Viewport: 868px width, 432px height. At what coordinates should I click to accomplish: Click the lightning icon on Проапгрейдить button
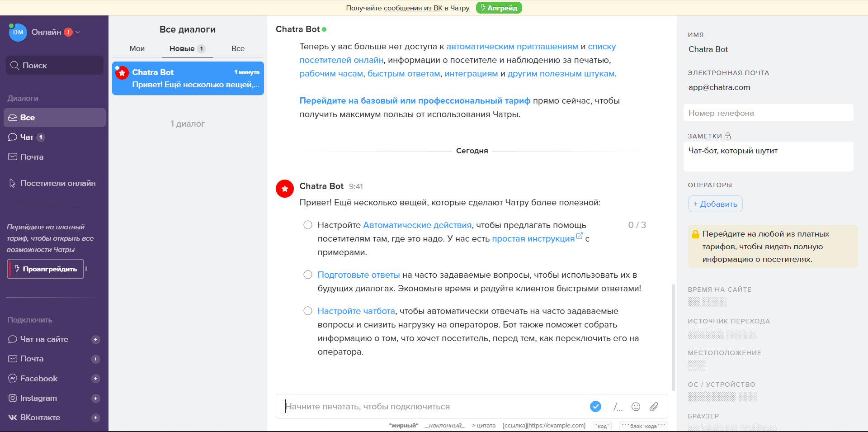17,269
